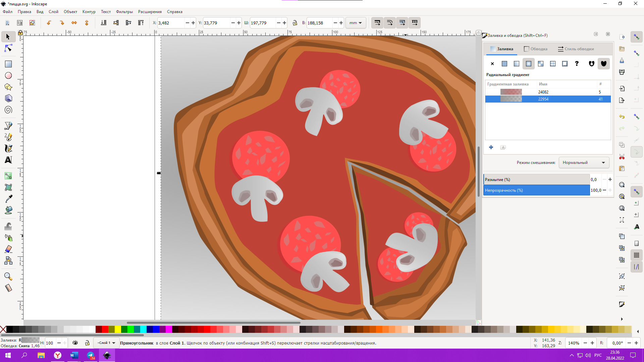Open the units mm dropdown

[356, 23]
